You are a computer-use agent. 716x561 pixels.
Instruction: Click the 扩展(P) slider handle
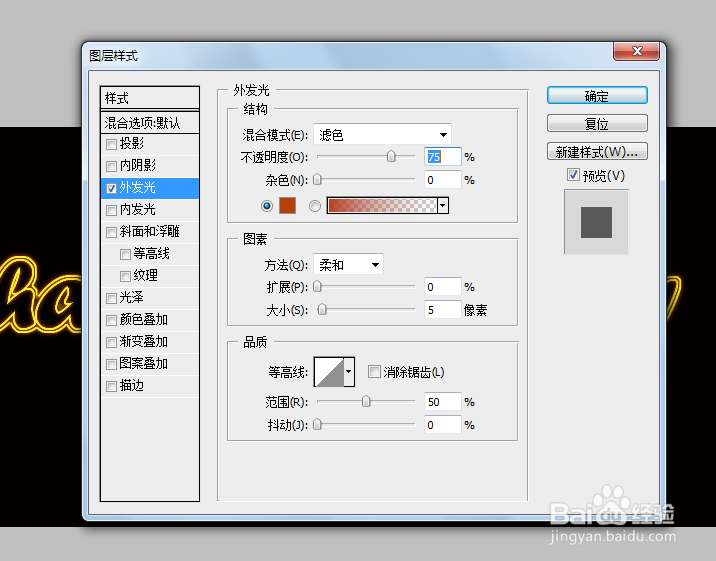[317, 286]
